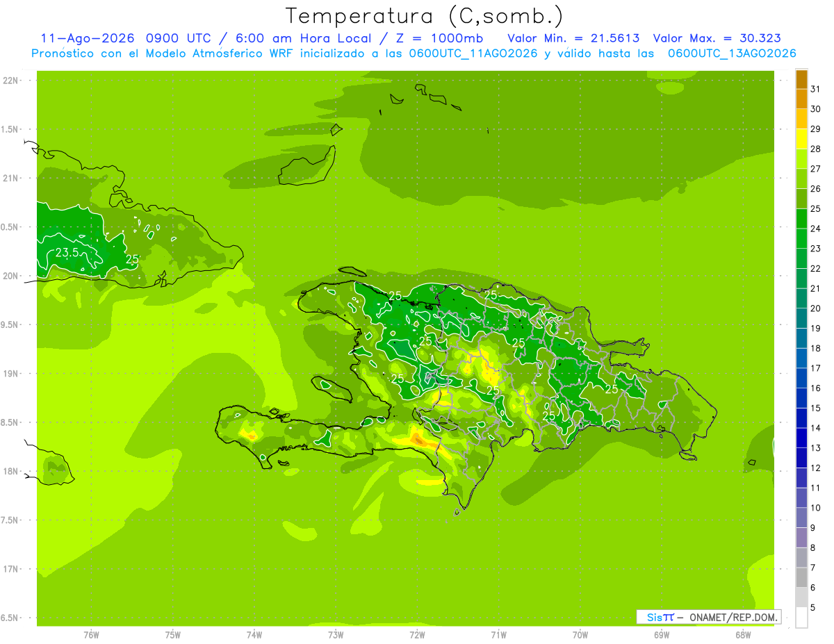The image size is (834, 644).
Task: Click the teal 20 degree legend swatch
Action: [x=801, y=299]
